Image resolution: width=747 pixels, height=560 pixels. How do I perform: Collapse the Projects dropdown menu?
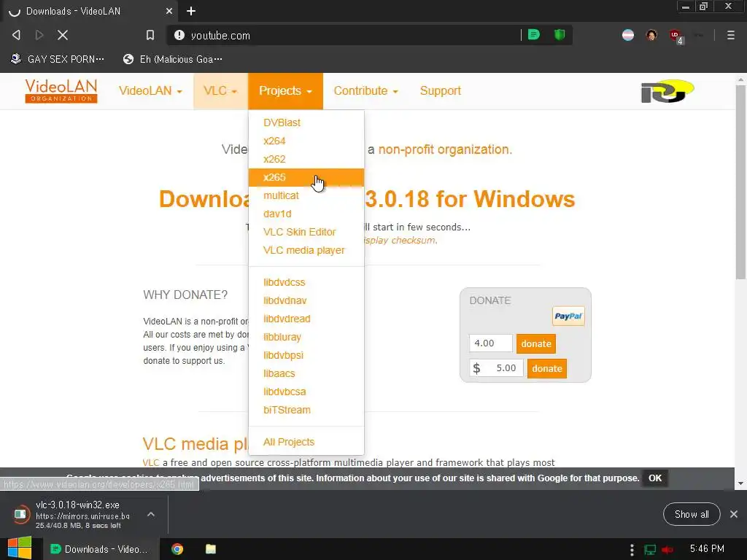pos(285,91)
